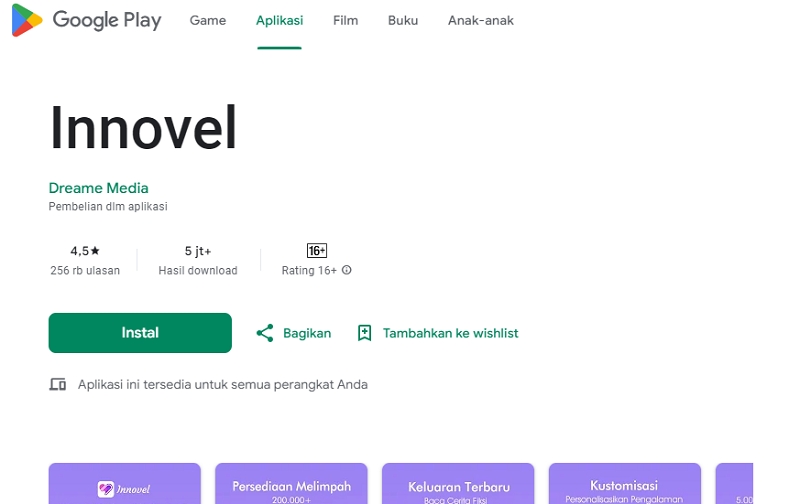
Task: Click the info icon beside Rating 16+
Action: tap(346, 270)
